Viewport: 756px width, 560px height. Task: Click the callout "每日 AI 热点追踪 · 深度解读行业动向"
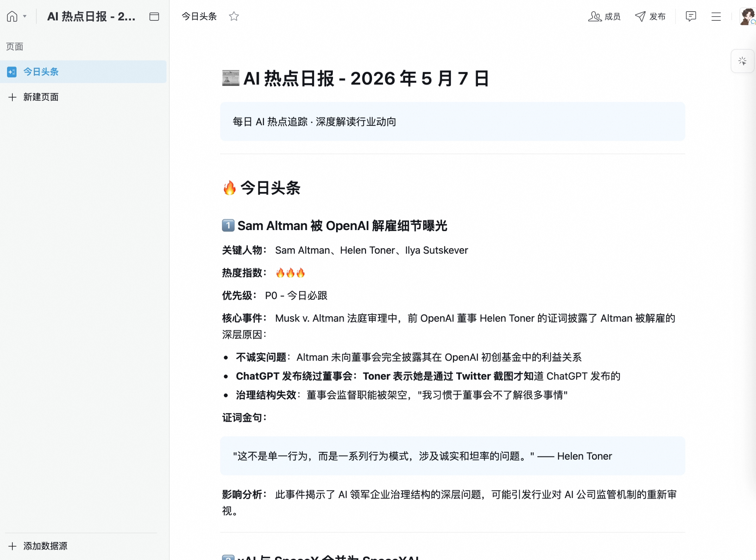pos(453,122)
